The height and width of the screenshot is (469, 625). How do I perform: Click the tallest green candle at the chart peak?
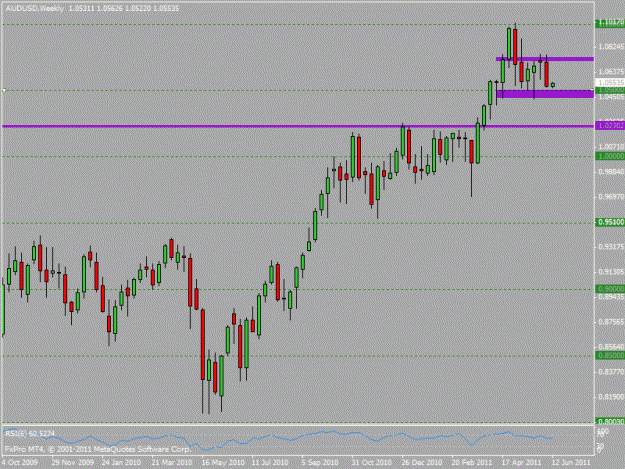(509, 44)
